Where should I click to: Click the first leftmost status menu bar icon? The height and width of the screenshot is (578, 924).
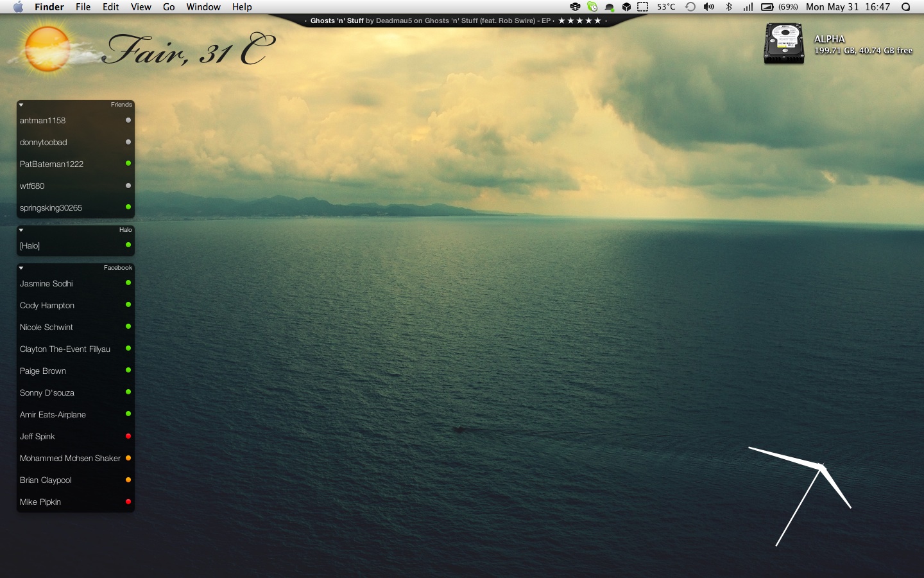(x=575, y=7)
